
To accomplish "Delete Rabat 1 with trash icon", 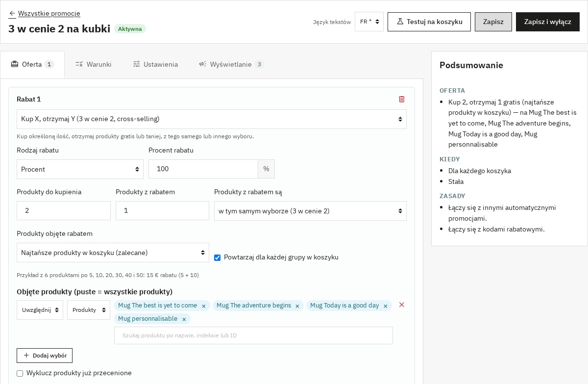I will pyautogui.click(x=402, y=99).
